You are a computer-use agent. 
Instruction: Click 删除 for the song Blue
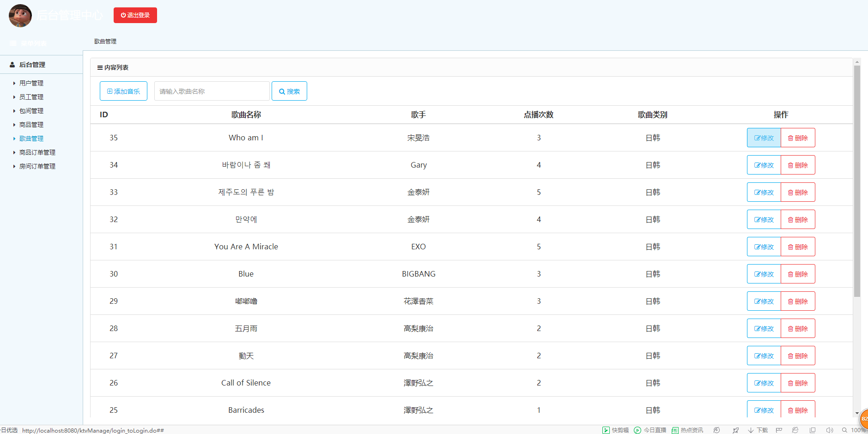pos(798,274)
